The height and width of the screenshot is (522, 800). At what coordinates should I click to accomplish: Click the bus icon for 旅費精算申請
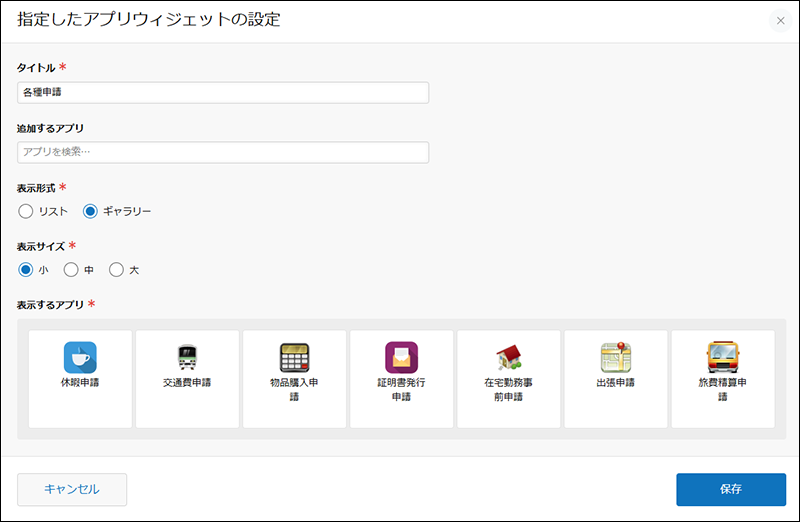(x=723, y=357)
